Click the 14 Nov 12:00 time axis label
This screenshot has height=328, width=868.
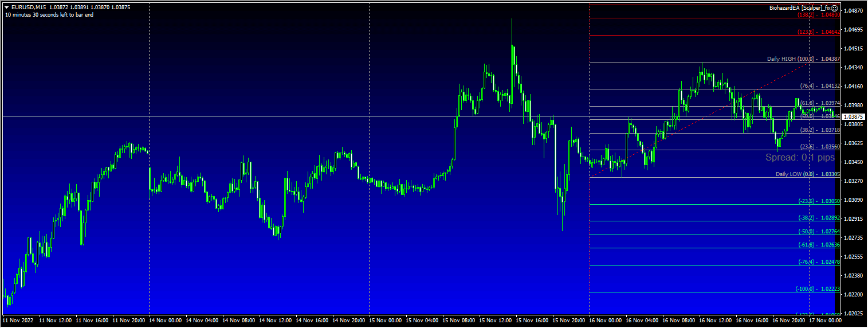pyautogui.click(x=276, y=321)
